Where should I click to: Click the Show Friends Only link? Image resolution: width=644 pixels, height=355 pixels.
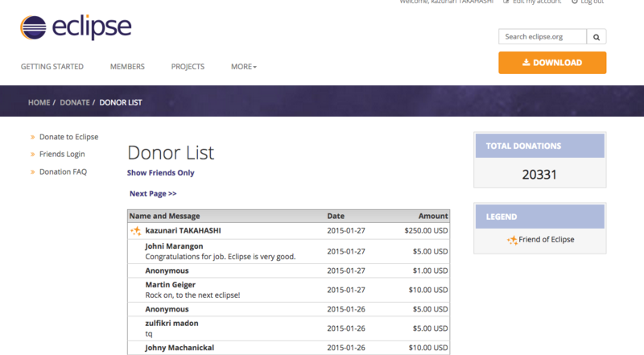click(x=160, y=173)
